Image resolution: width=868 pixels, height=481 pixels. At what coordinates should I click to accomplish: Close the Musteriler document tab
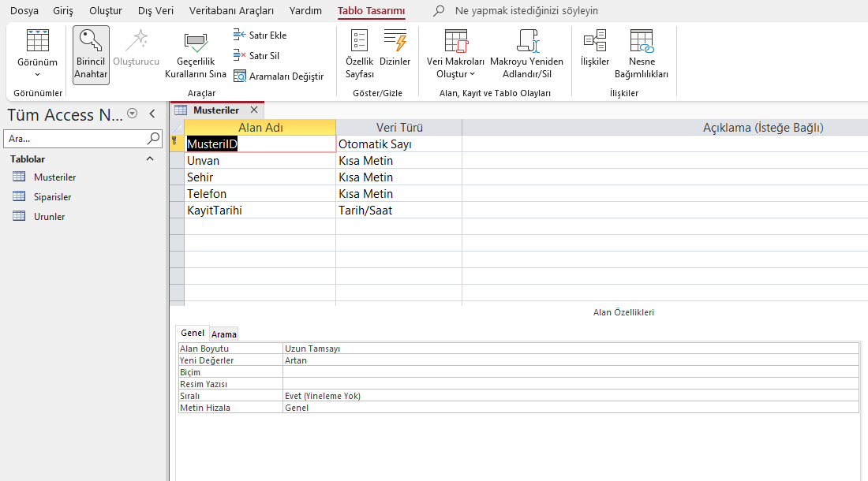[x=254, y=110]
